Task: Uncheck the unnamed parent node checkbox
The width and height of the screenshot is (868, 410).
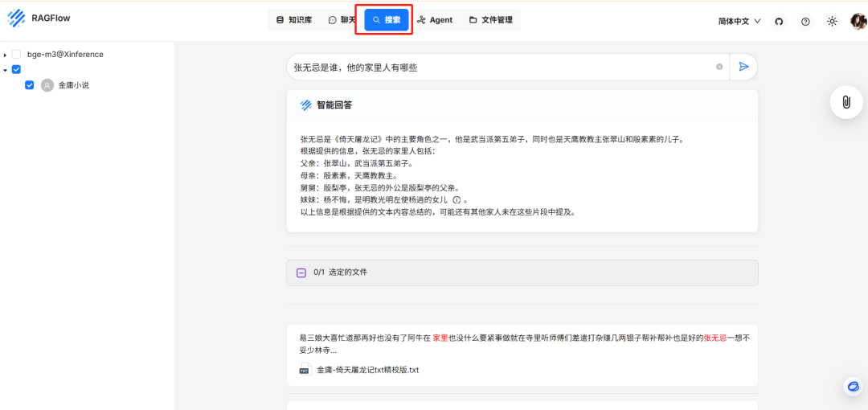Action: 16,70
